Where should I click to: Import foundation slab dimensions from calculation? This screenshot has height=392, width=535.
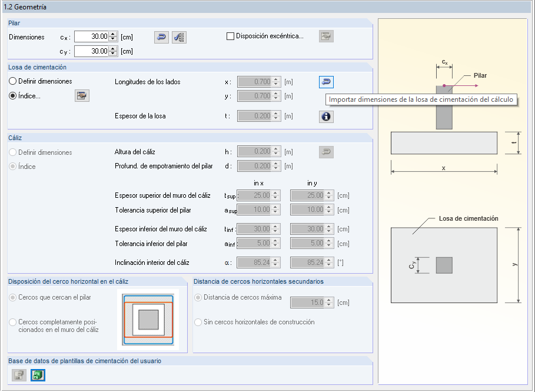pos(326,82)
